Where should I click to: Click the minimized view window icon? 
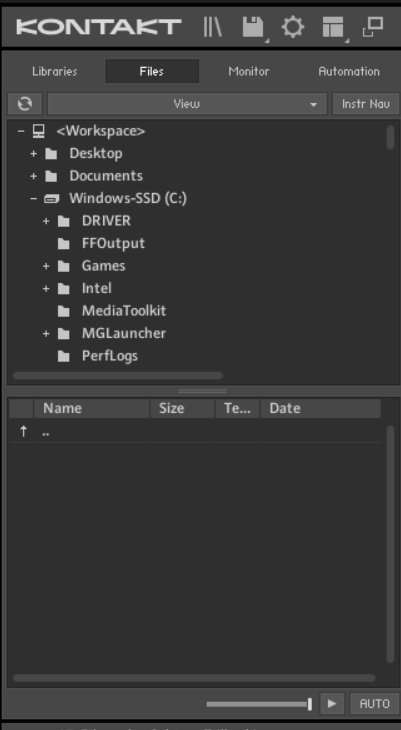click(x=373, y=27)
